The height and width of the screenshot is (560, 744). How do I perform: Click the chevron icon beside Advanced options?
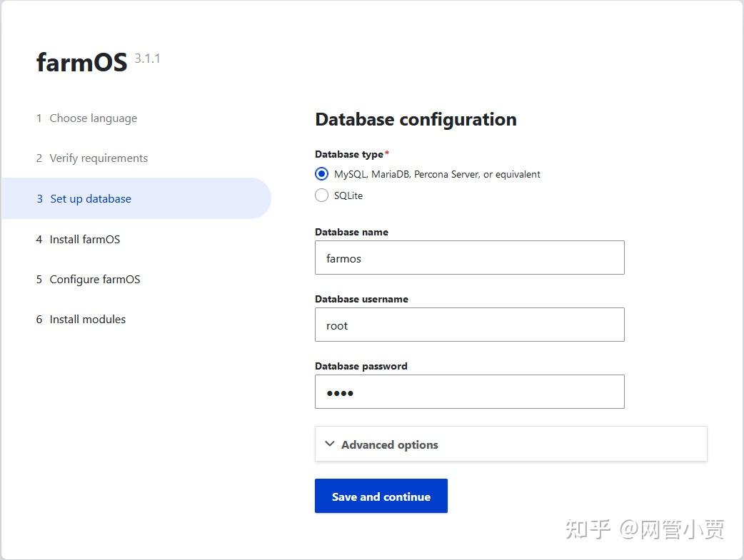(x=330, y=444)
